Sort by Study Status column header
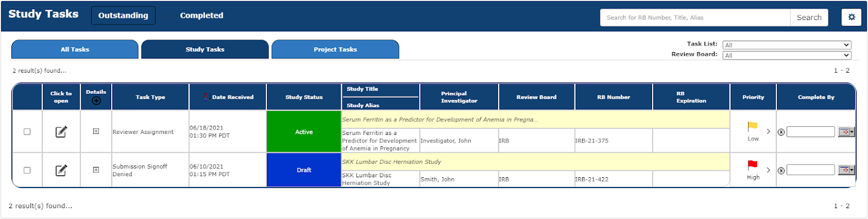The width and height of the screenshot is (868, 219). 304,97
